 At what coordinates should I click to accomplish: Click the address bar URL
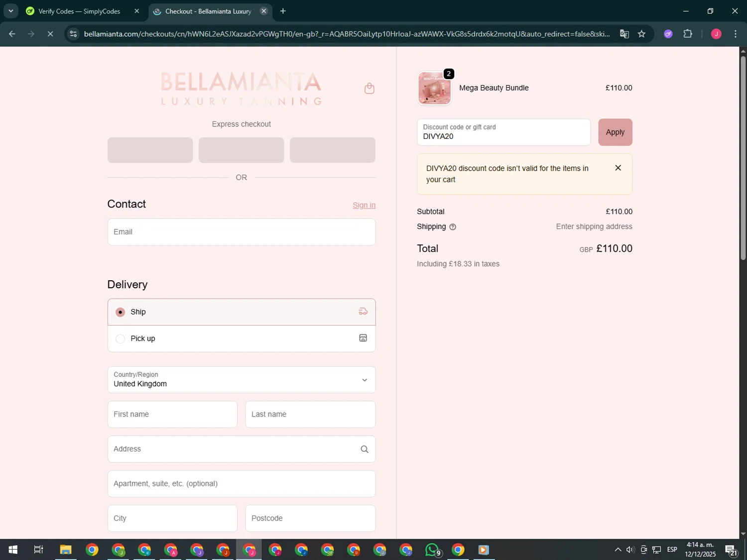(347, 34)
